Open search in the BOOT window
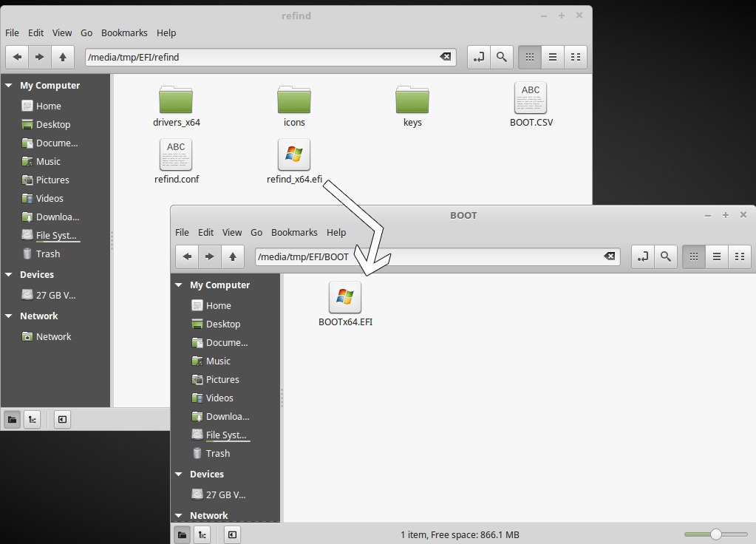Image resolution: width=756 pixels, height=544 pixels. pos(665,256)
